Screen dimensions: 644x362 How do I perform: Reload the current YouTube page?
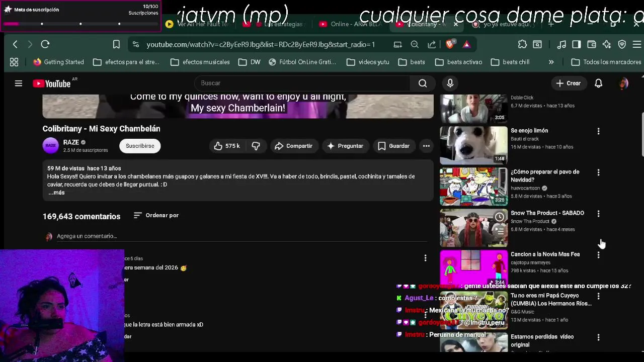pyautogui.click(x=45, y=44)
